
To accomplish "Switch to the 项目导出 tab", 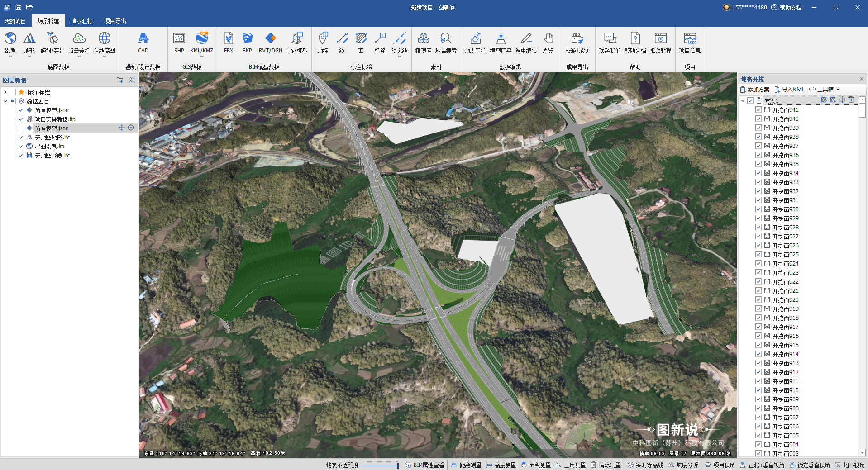I will (115, 21).
